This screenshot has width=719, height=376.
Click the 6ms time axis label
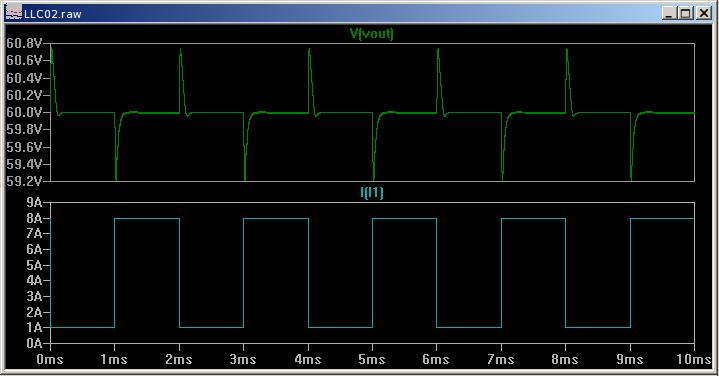click(436, 359)
